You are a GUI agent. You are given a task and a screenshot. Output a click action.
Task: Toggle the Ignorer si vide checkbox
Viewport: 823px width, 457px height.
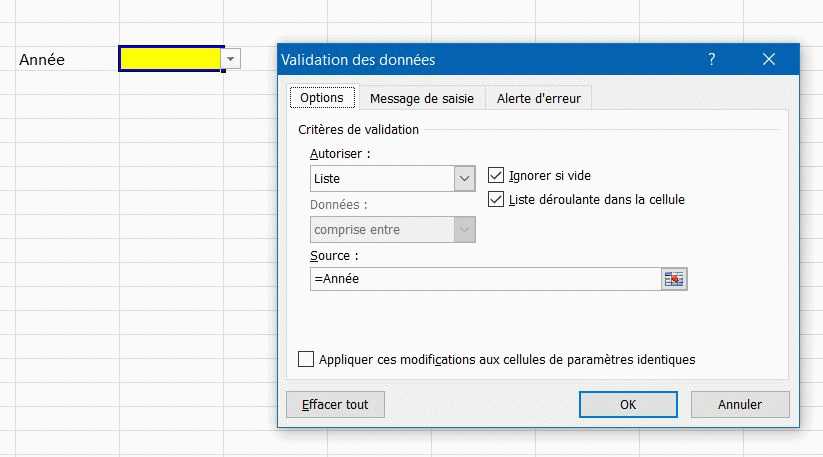[496, 176]
